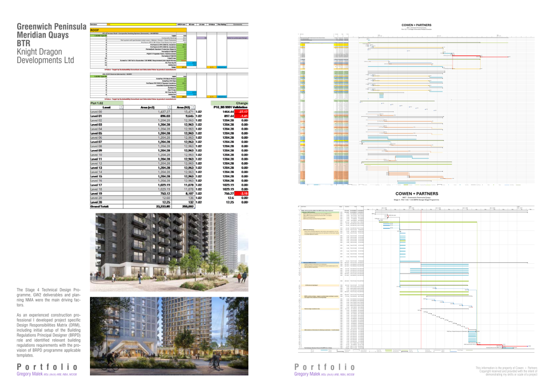The width and height of the screenshot is (555, 392).
Task: Select the 'Greenwich Peninsula' title line
Action: point(52,26)
